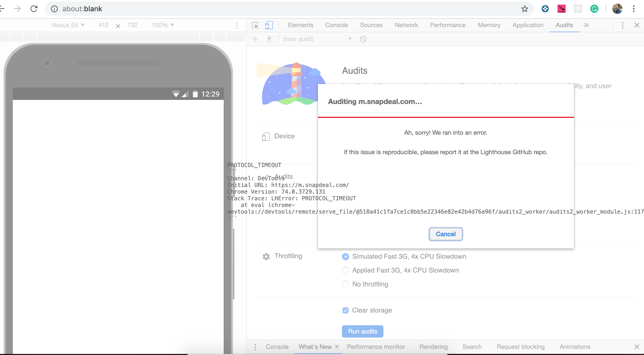
Task: Switch to the Network tab
Action: 406,25
